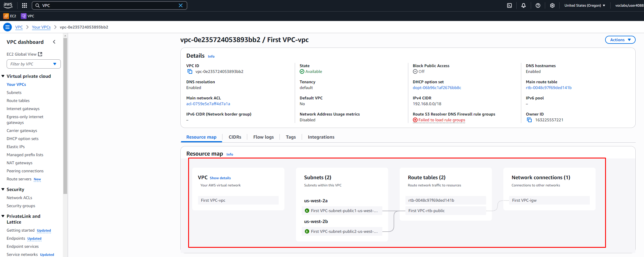
Task: Clear the search field with X icon
Action: point(181,5)
